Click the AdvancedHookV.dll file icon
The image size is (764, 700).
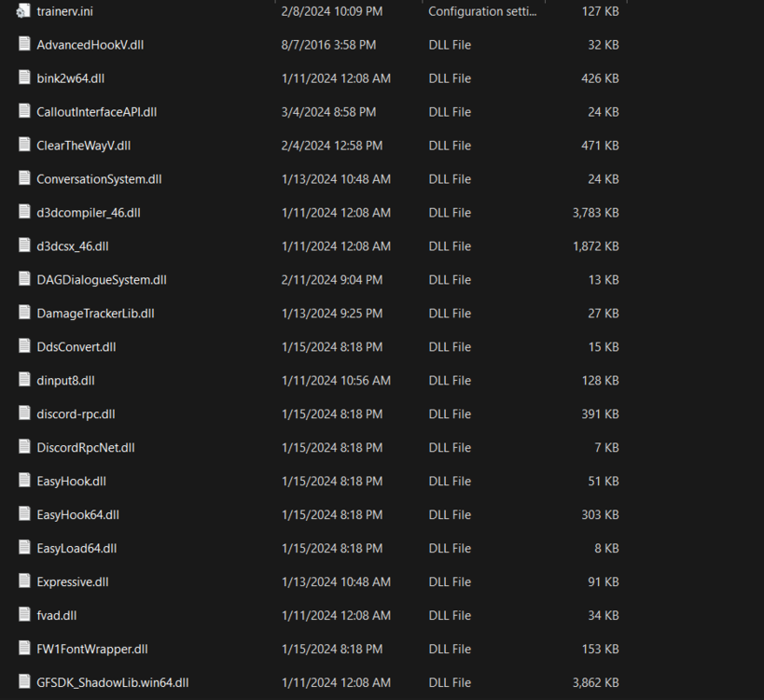pyautogui.click(x=23, y=44)
